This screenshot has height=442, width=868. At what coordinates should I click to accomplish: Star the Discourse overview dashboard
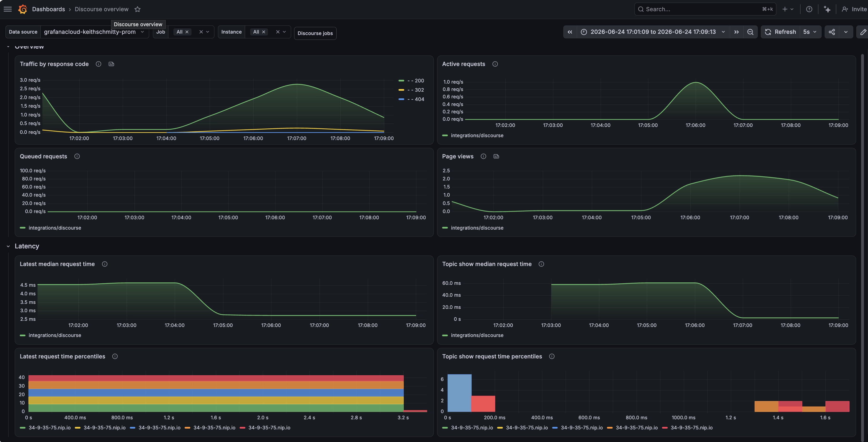click(x=137, y=9)
